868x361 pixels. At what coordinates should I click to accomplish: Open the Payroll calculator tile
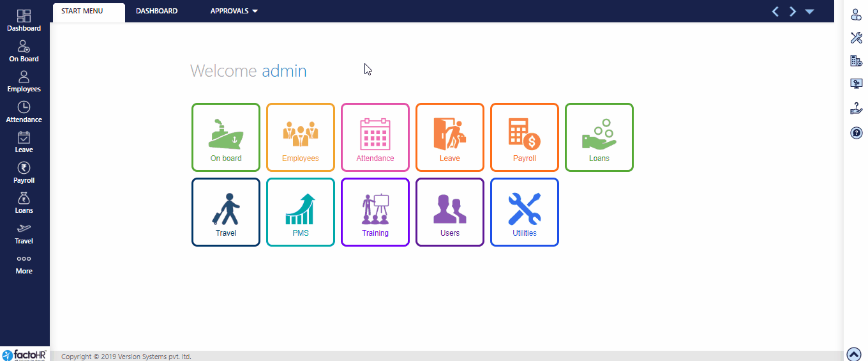(x=525, y=137)
